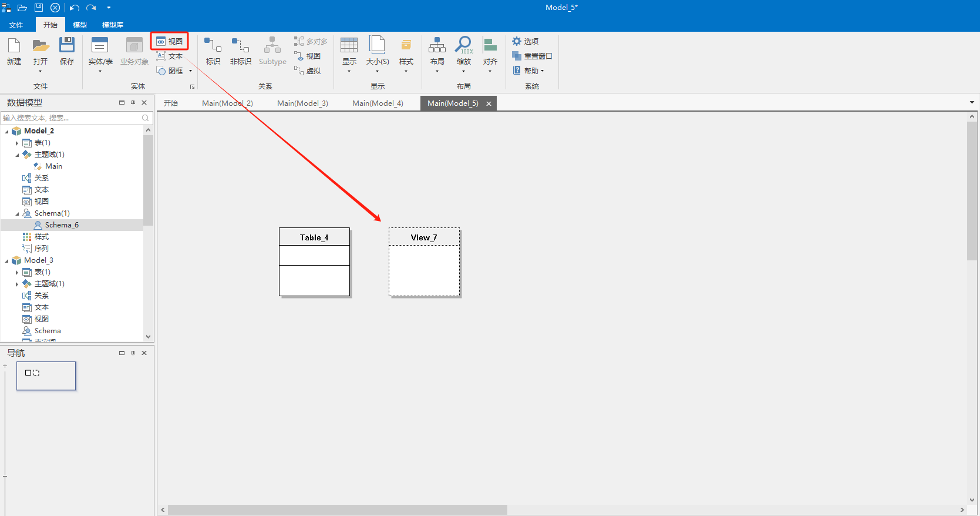The width and height of the screenshot is (980, 516).
Task: Click quick-access Redo arrow in title bar
Action: pyautogui.click(x=91, y=8)
